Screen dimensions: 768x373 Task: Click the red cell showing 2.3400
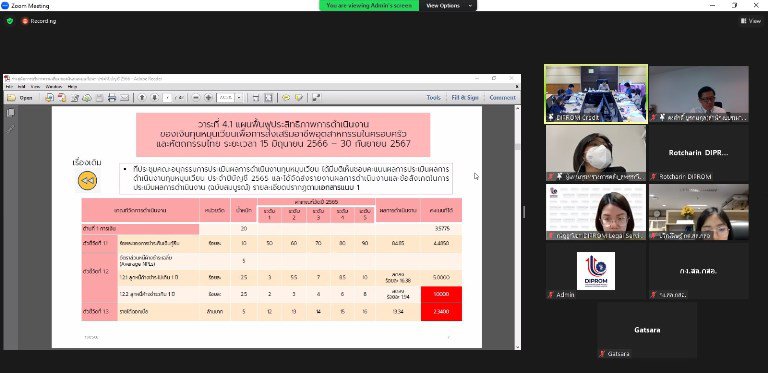[x=441, y=312]
